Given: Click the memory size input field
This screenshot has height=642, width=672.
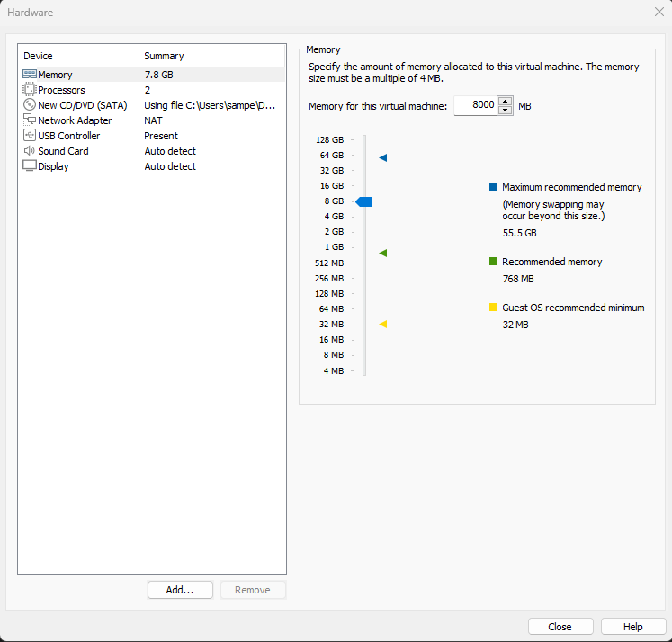Looking at the screenshot, I should pyautogui.click(x=475, y=105).
